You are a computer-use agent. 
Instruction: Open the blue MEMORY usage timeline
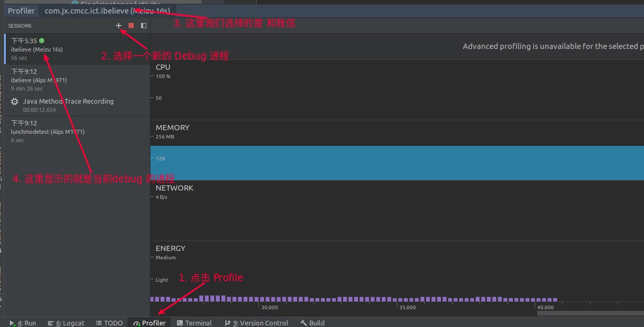tap(397, 163)
